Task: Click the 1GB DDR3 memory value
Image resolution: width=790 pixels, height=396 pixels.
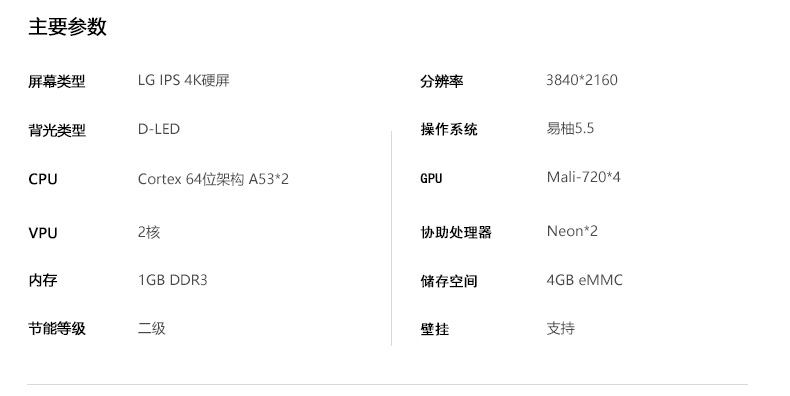Action: (172, 280)
